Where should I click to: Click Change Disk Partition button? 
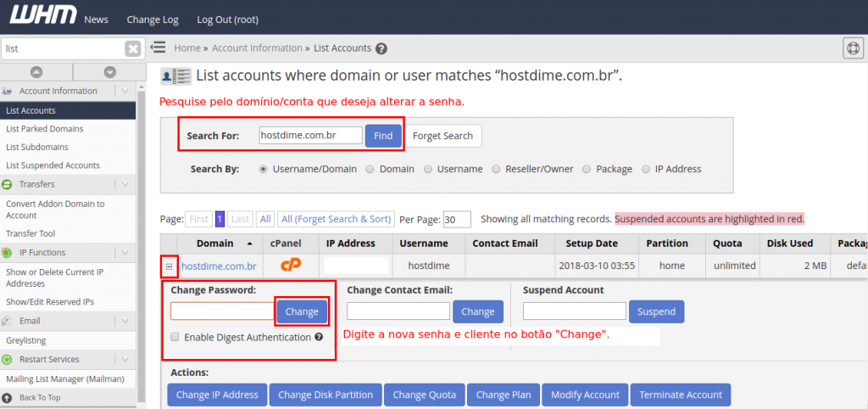[x=325, y=395]
